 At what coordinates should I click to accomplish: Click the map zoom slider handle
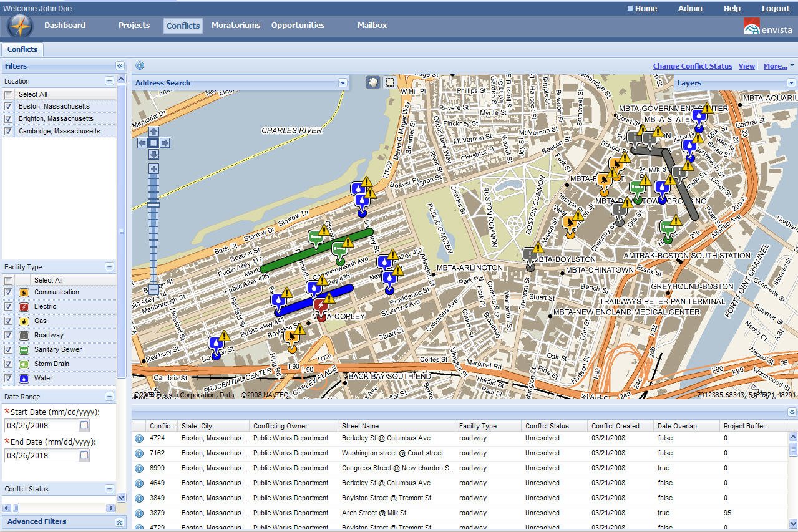(x=153, y=205)
